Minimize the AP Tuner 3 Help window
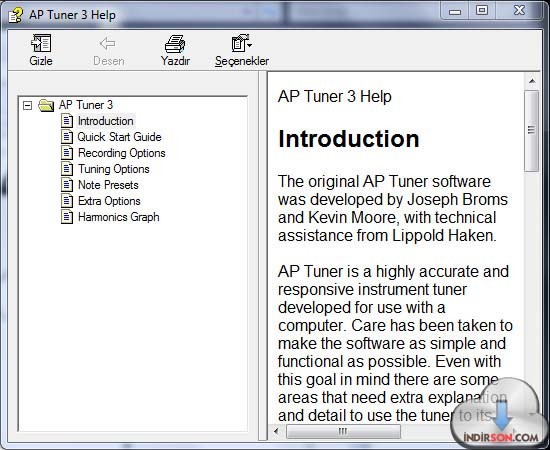This screenshot has width=550, height=450. click(x=455, y=11)
